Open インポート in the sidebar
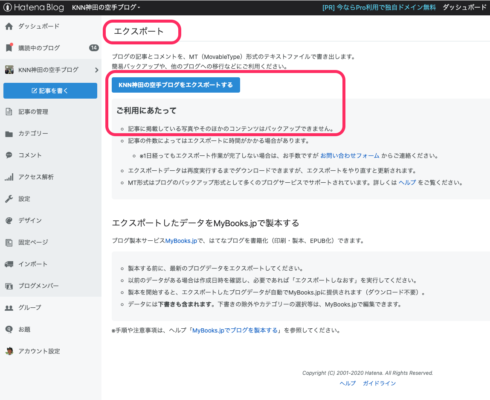The image size is (490, 400). (33, 264)
